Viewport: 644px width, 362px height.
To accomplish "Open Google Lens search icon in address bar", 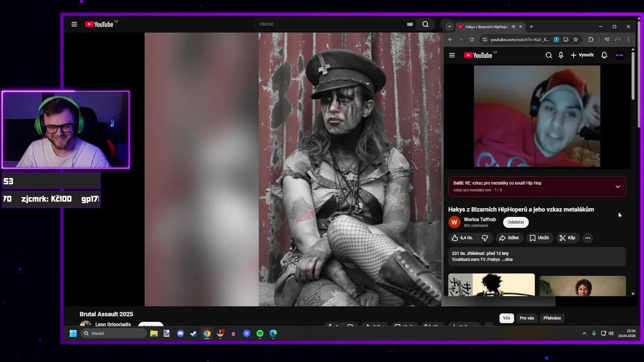I will pyautogui.click(x=556, y=40).
